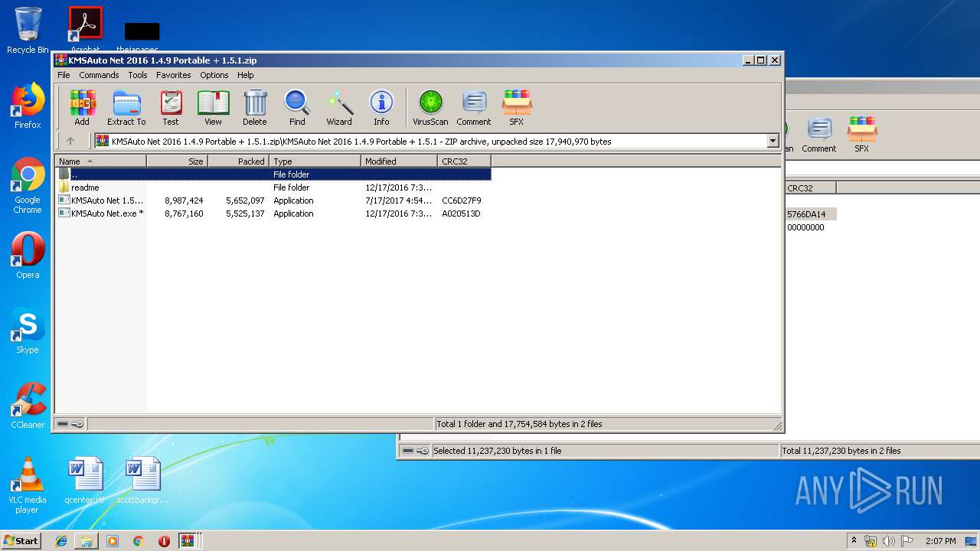Expand the archive path dropdown
980x551 pixels.
(773, 141)
